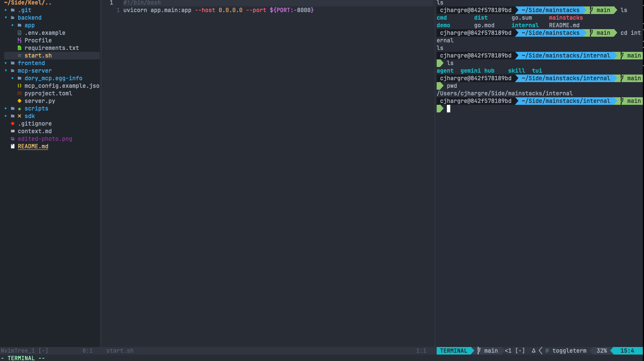Select the .env.example file
Screen dimensions: 644x361
[x=45, y=33]
